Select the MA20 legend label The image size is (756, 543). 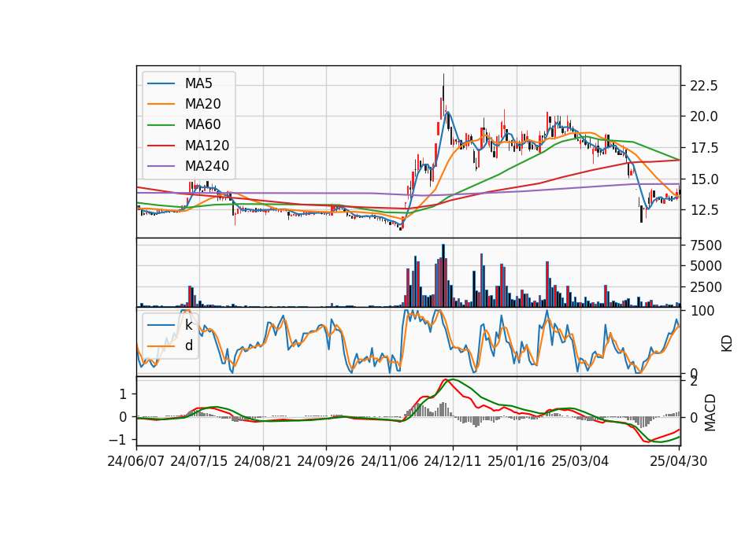pos(202,104)
